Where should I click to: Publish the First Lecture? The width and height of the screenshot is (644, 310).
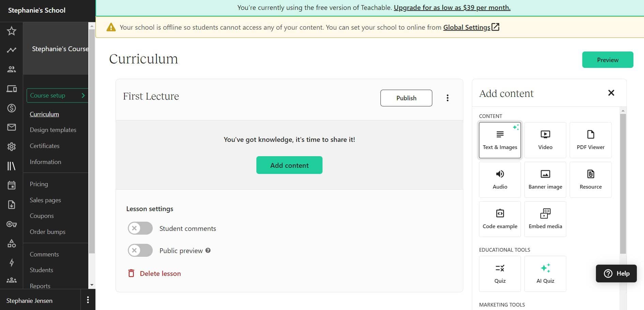pos(406,98)
